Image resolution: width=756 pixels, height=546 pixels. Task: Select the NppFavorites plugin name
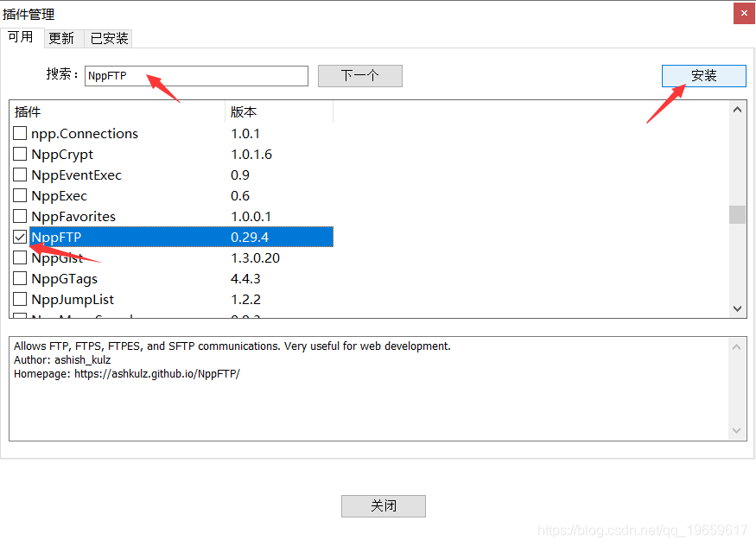pos(73,216)
